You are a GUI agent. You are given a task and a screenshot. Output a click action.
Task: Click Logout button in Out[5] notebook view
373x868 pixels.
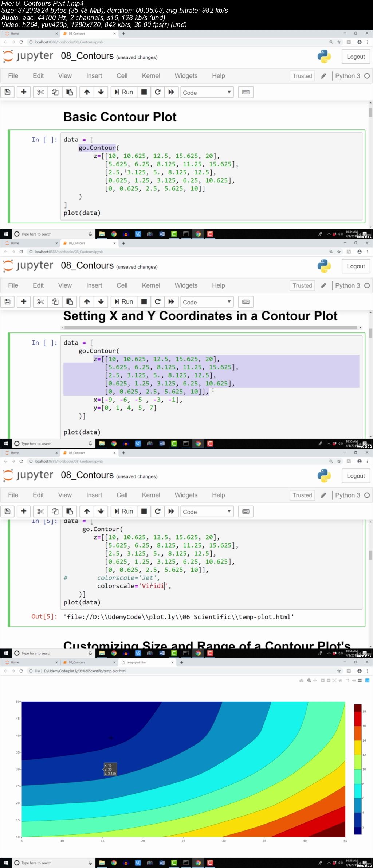pyautogui.click(x=356, y=476)
